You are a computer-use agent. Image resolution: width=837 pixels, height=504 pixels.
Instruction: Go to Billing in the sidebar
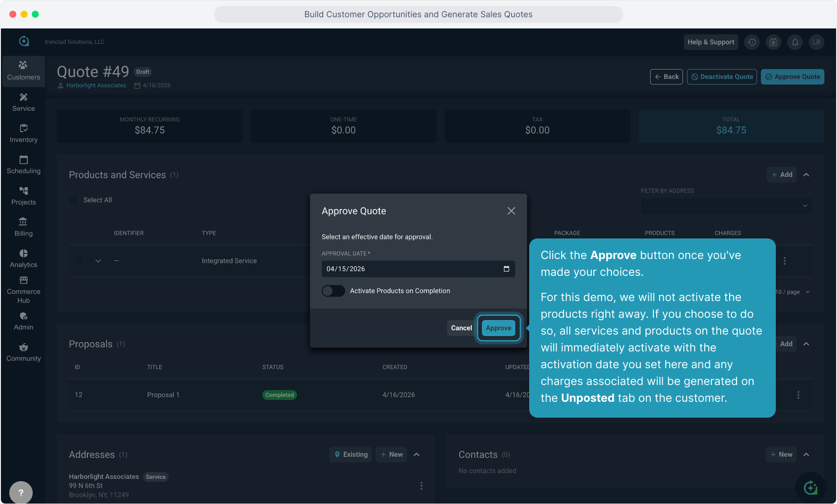click(23, 227)
